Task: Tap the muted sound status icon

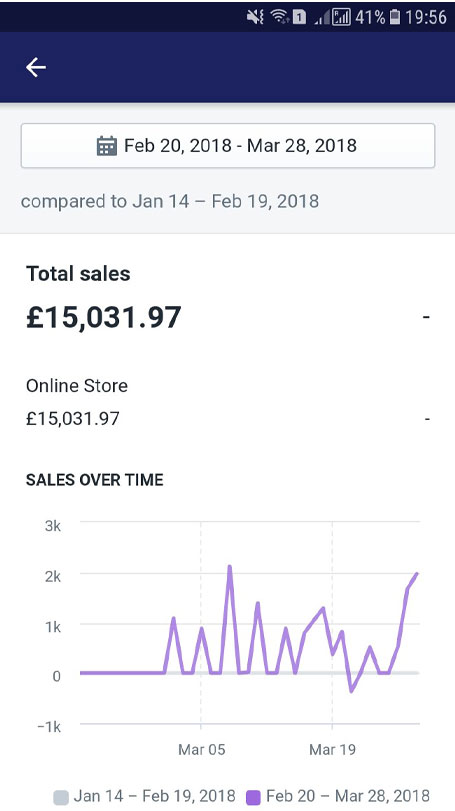Action: 255,18
